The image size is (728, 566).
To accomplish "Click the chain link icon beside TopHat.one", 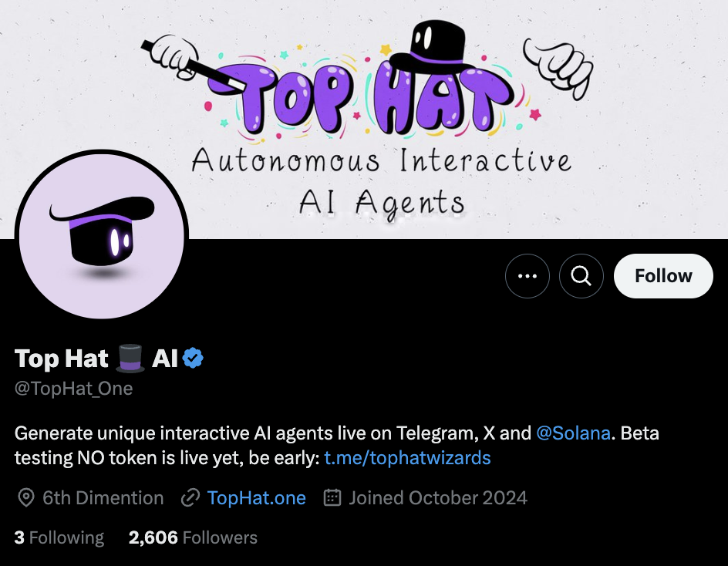I will coord(190,497).
